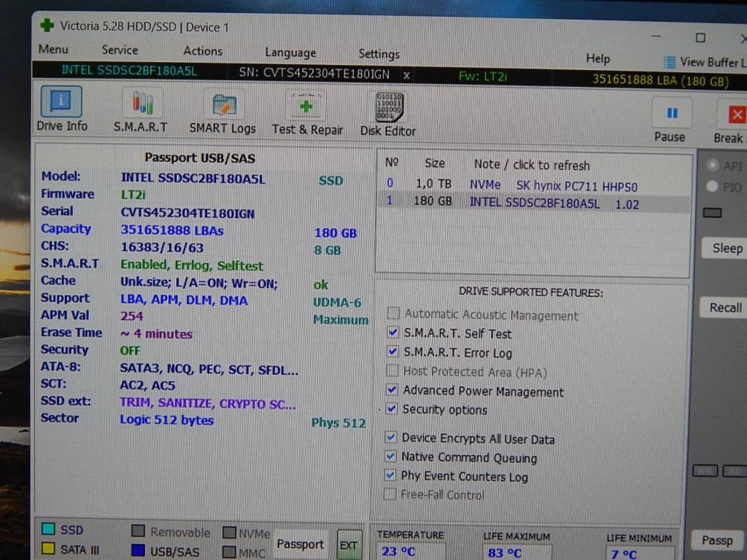Click the Passp button on right panel
This screenshot has width=747, height=560.
(x=717, y=540)
